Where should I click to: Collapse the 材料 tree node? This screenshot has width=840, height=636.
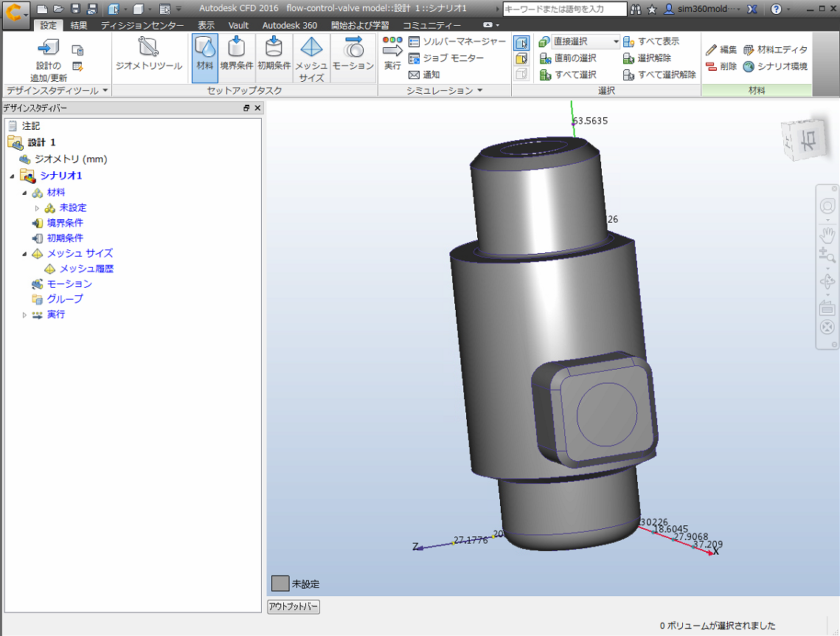[24, 193]
